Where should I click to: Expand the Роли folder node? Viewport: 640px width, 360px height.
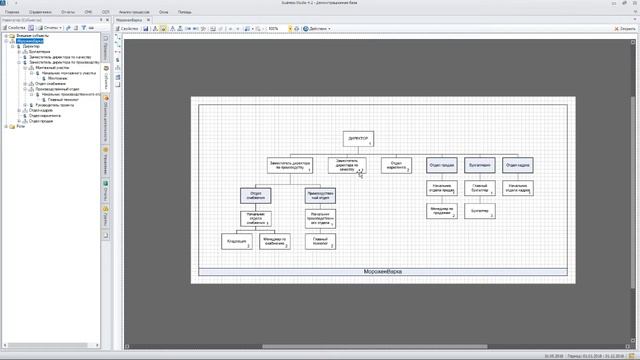pyautogui.click(x=6, y=127)
